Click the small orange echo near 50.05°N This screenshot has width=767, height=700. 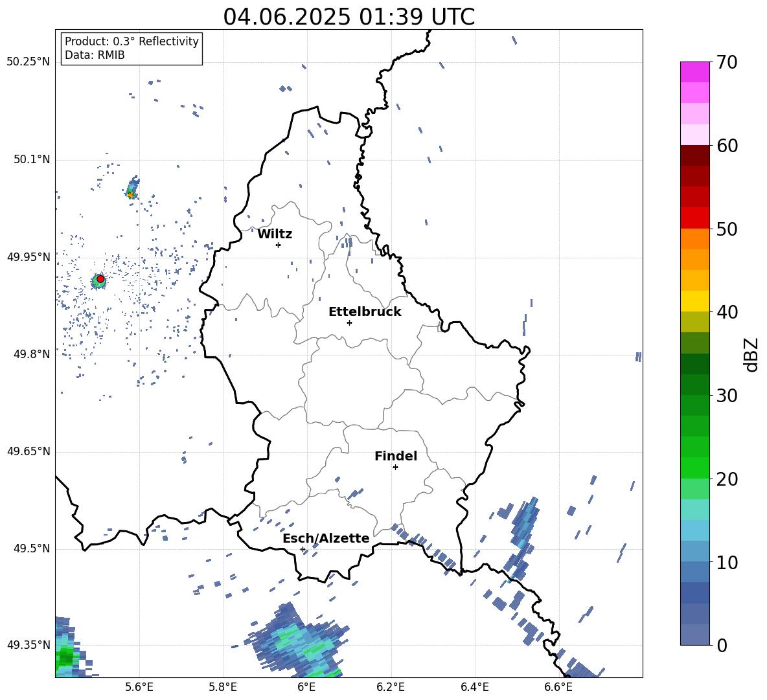point(130,194)
